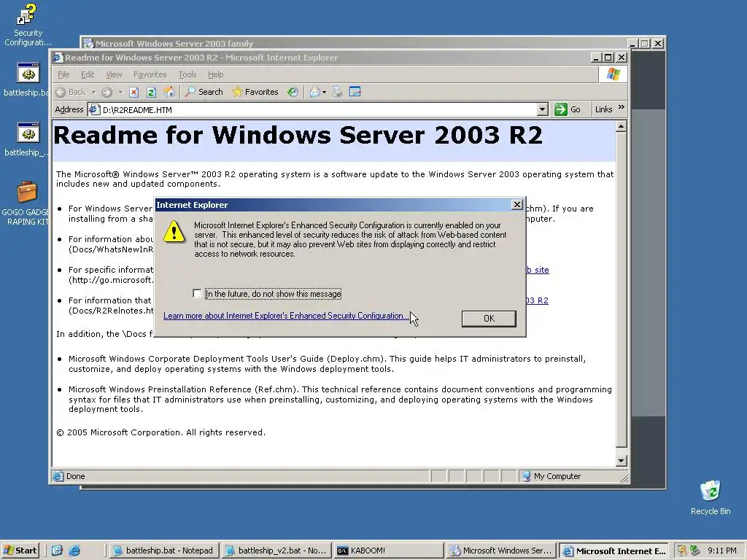Expand the Links toolbar chevron
This screenshot has width=747, height=560.
point(622,108)
